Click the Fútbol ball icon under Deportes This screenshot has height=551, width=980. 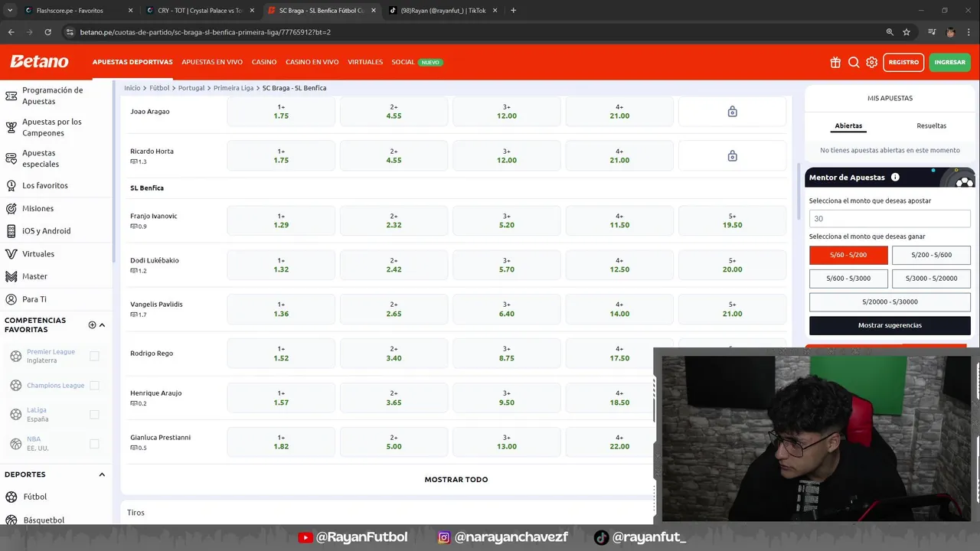(x=11, y=497)
